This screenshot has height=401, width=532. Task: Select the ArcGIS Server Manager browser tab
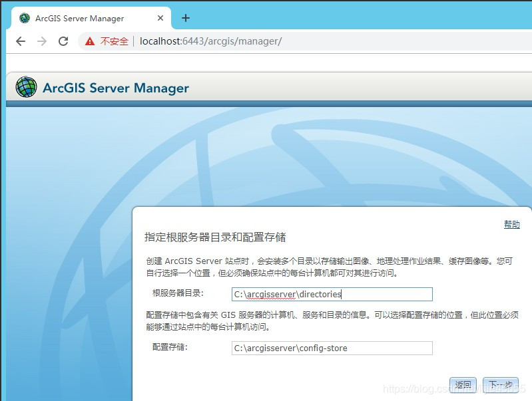point(91,19)
